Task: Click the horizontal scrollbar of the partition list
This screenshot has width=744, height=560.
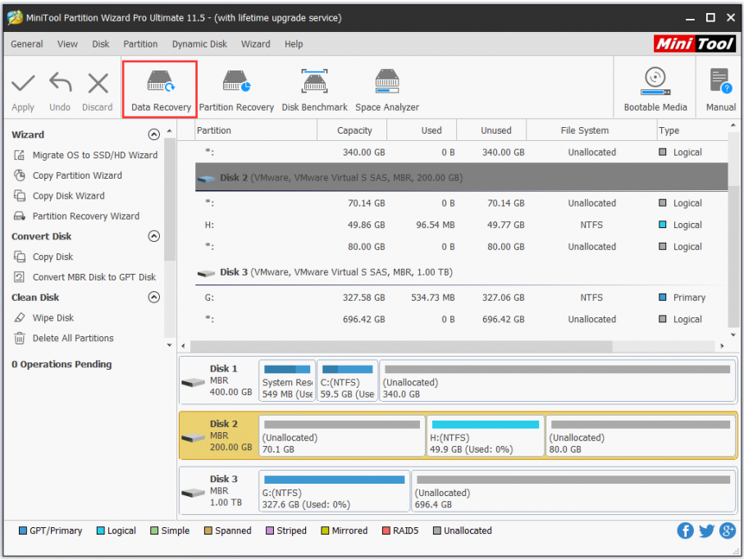Action: (x=452, y=346)
